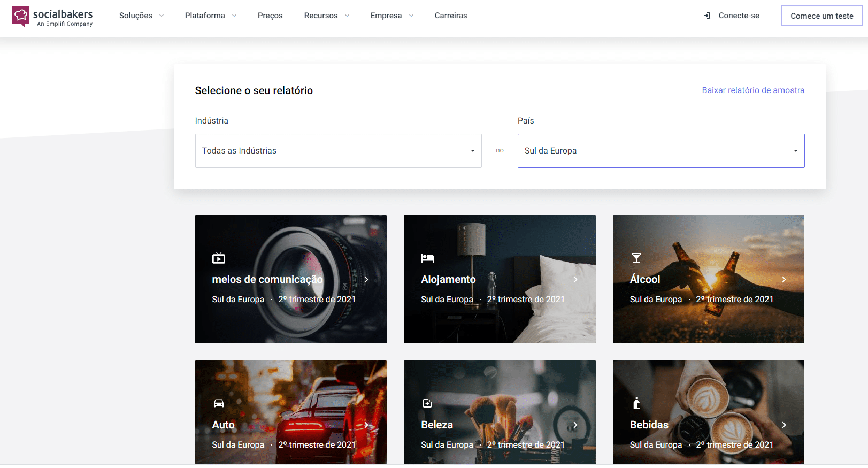Click Baixar relatório de amostra link
Screen dimensions: 868x468
point(753,90)
